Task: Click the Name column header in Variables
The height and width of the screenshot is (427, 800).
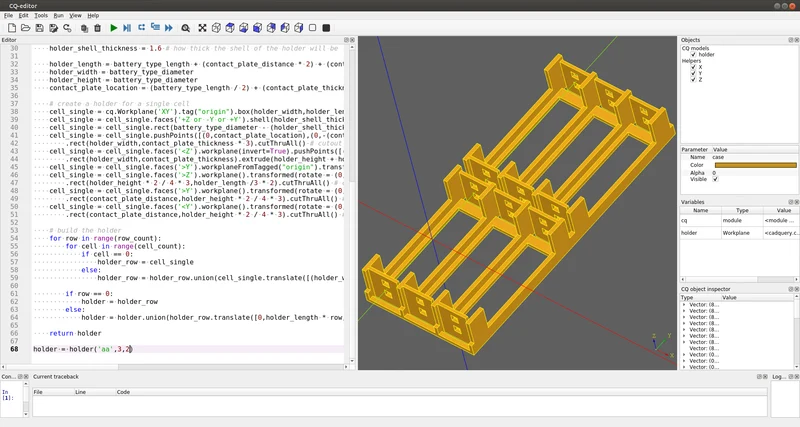Action: click(701, 210)
